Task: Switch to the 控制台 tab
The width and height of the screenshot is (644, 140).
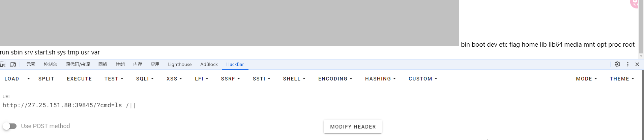Action: pyautogui.click(x=50, y=64)
